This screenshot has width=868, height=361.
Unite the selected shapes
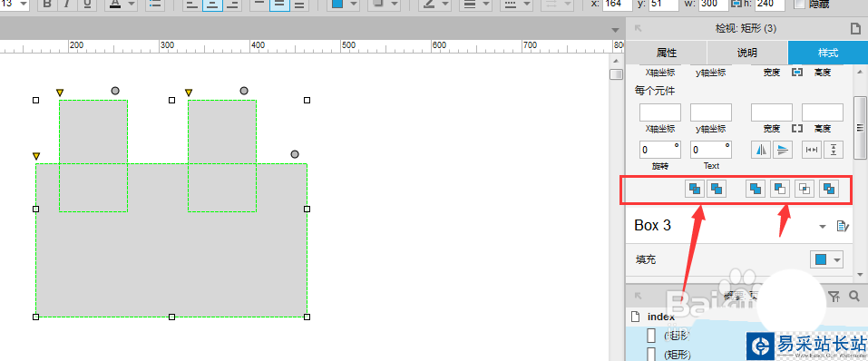coord(756,189)
